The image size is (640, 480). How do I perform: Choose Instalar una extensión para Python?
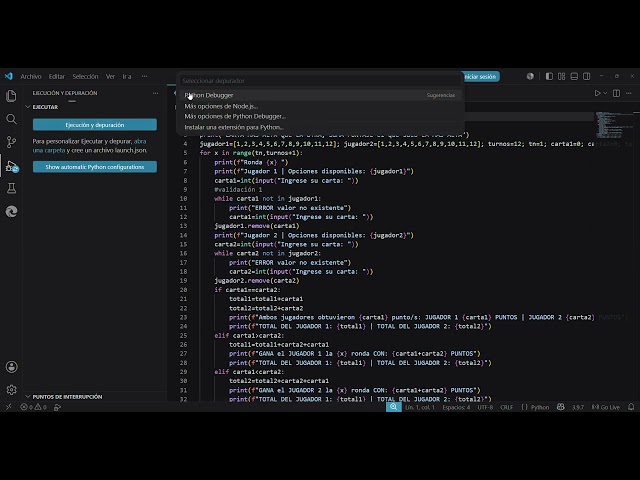(x=320, y=127)
